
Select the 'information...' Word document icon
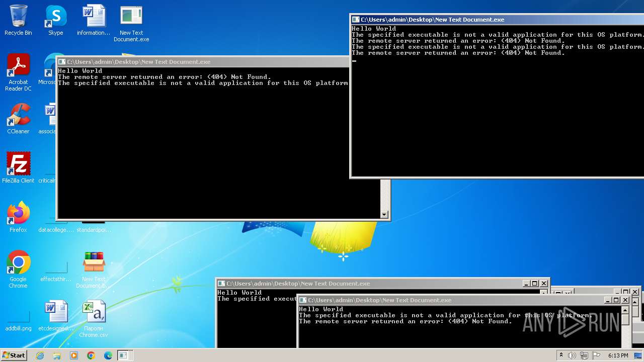click(x=94, y=20)
